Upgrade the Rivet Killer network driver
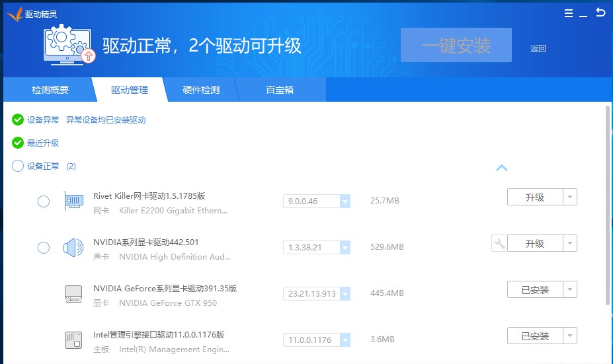Image resolution: width=613 pixels, height=364 pixels. 535,197
